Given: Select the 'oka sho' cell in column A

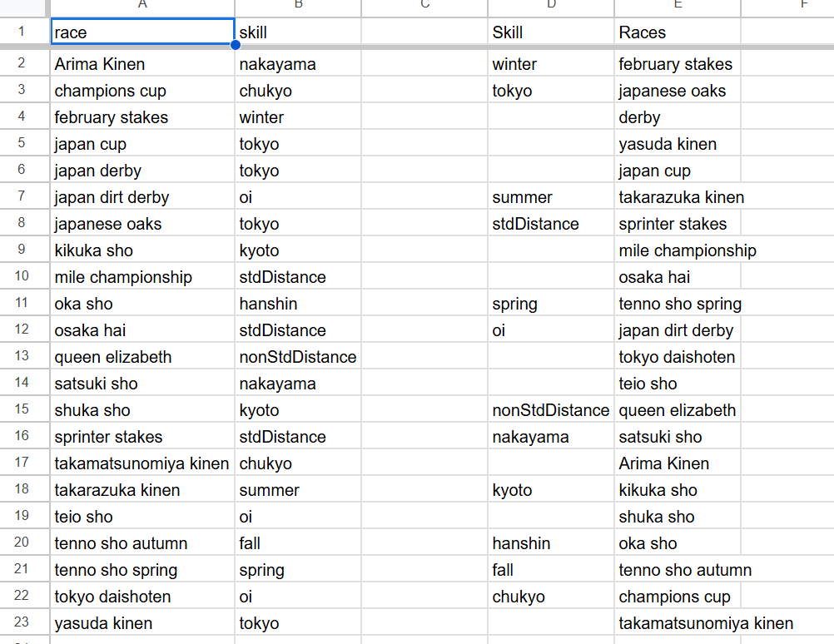Looking at the screenshot, I should [142, 303].
